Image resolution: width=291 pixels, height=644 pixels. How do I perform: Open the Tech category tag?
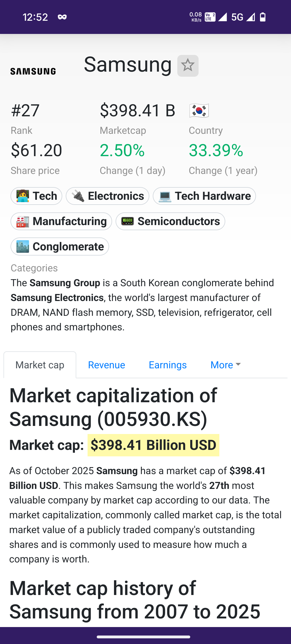[x=36, y=196]
